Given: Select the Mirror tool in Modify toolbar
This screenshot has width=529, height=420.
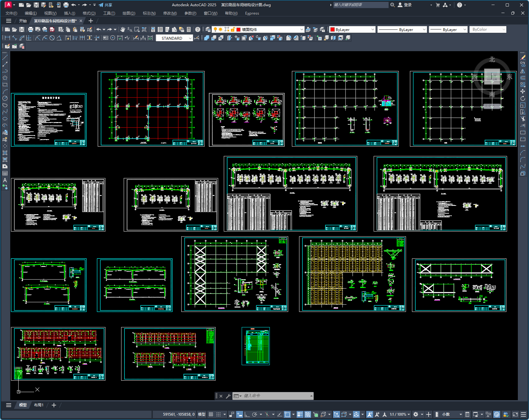Looking at the screenshot, I should coord(523,71).
